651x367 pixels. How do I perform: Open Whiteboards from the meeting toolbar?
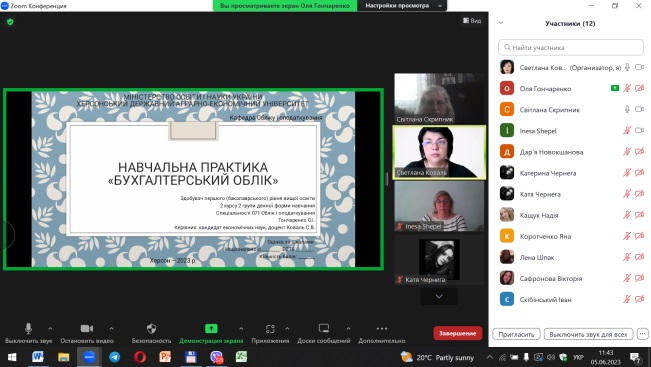tap(324, 329)
